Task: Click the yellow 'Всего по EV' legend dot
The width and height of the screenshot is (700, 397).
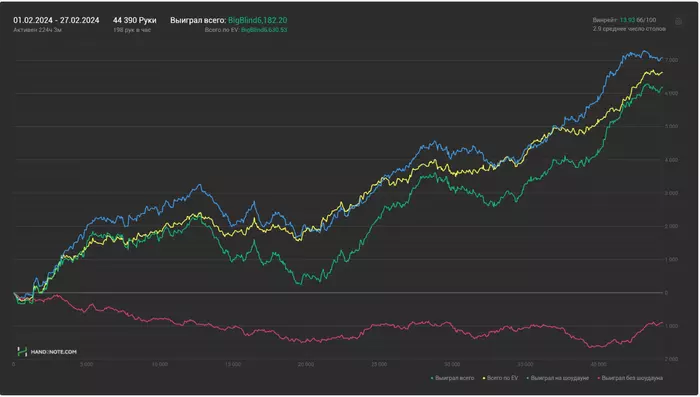Action: 484,379
